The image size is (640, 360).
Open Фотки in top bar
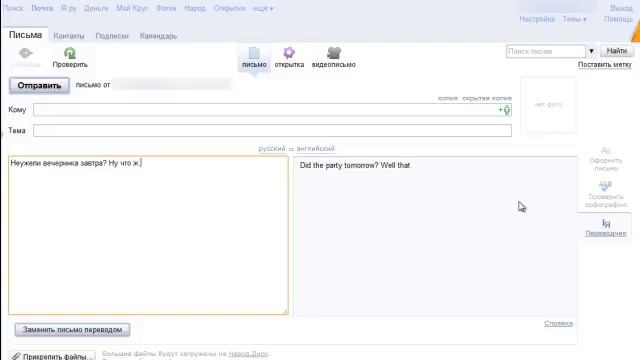[x=166, y=8]
